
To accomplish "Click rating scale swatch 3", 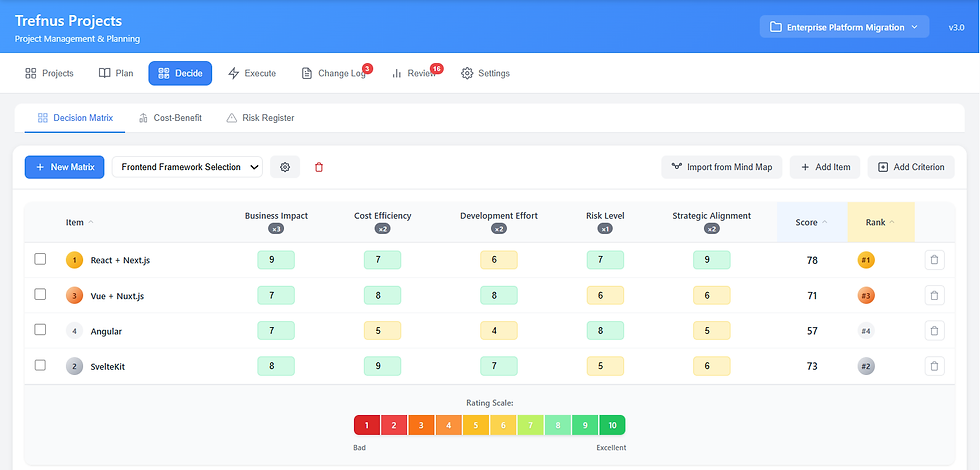I will tap(422, 425).
